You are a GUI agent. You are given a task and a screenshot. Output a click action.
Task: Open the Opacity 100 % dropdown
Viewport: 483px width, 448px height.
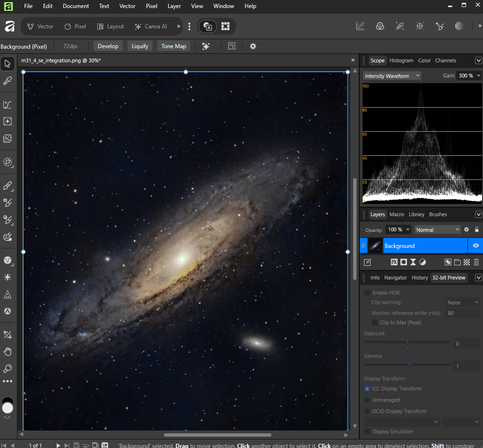pyautogui.click(x=399, y=230)
